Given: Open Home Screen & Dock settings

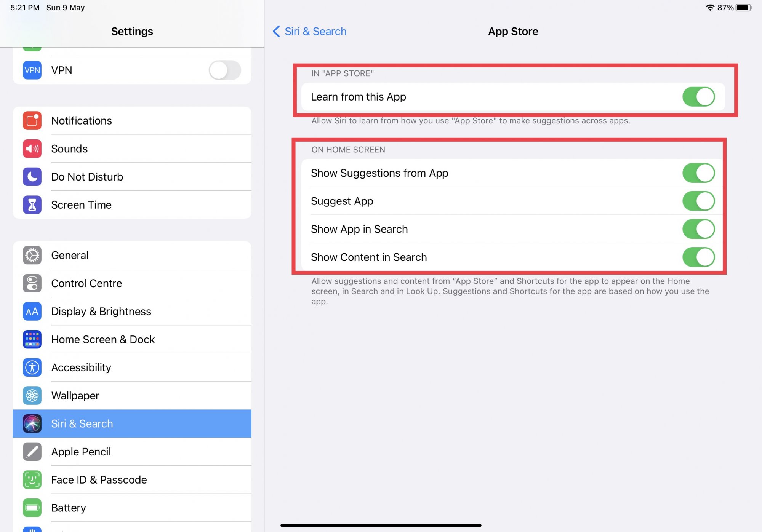Looking at the screenshot, I should pyautogui.click(x=103, y=339).
